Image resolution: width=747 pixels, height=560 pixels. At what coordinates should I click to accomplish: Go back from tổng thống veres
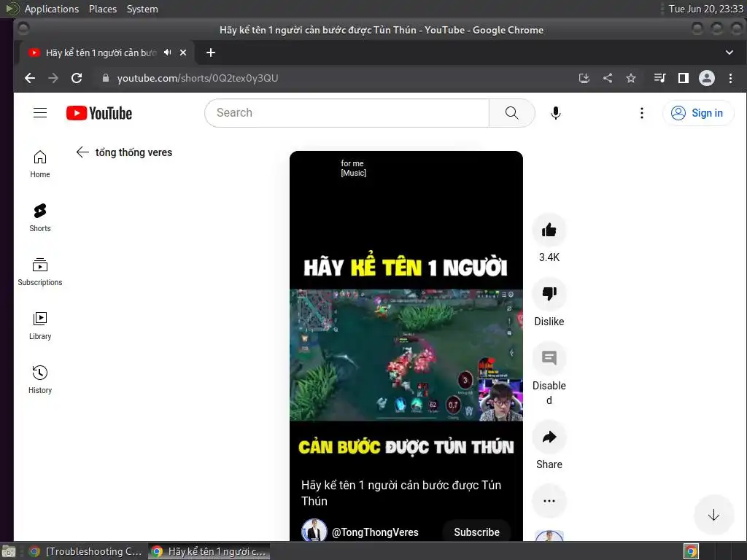click(x=82, y=152)
